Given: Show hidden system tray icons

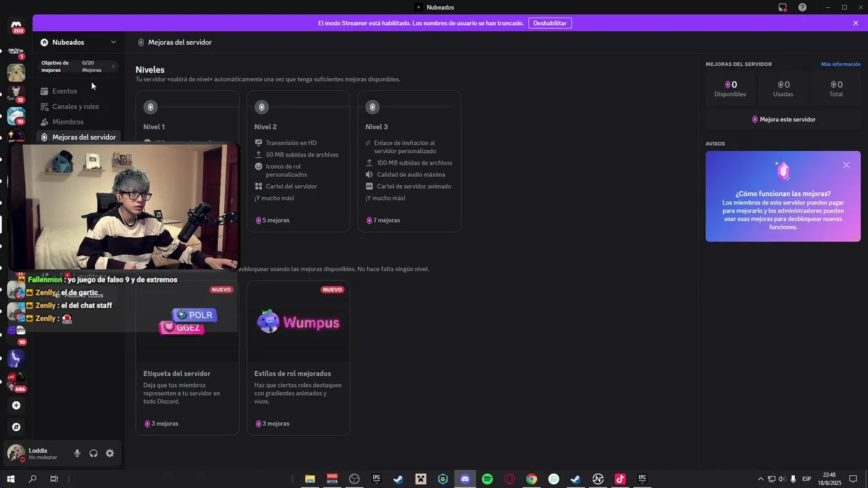Looking at the screenshot, I should click(x=760, y=479).
